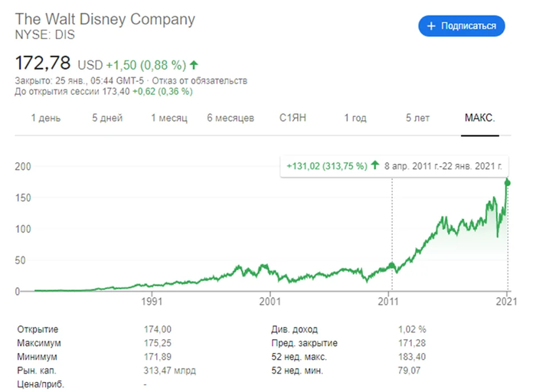Switch chart to 1 год

point(355,118)
